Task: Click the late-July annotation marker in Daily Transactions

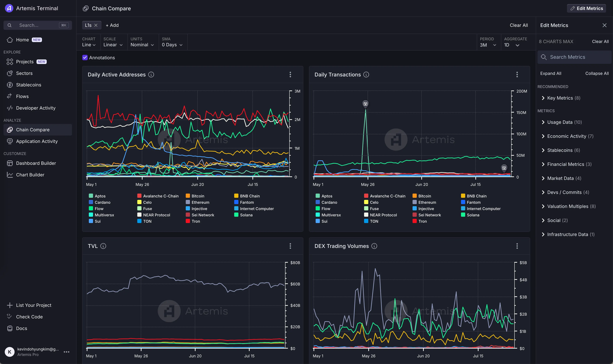Action: (504, 168)
